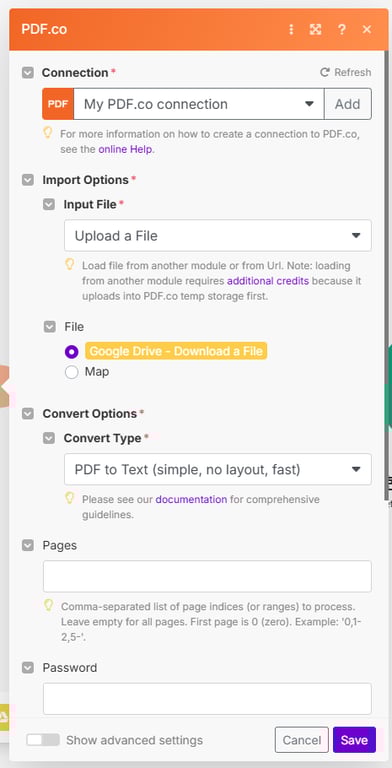Open the online Help link
The height and width of the screenshot is (768, 392).
(126, 149)
